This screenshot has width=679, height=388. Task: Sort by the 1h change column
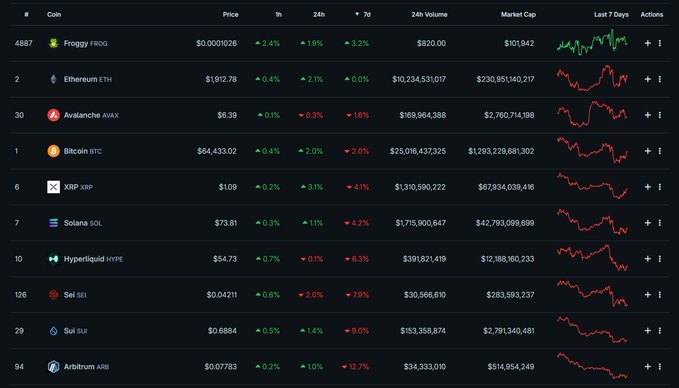[x=278, y=14]
